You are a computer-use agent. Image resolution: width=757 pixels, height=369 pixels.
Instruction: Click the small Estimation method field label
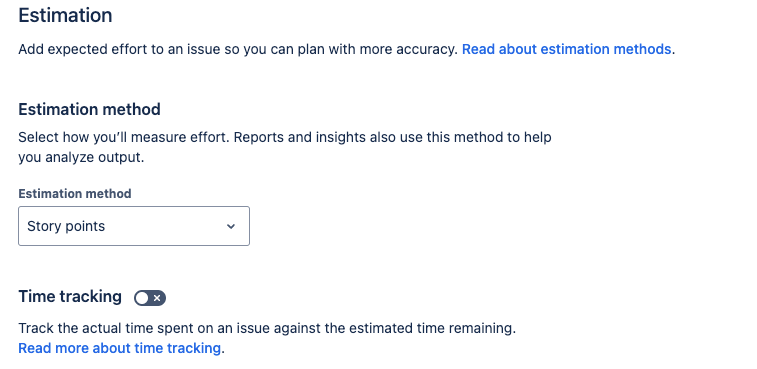[x=75, y=194]
